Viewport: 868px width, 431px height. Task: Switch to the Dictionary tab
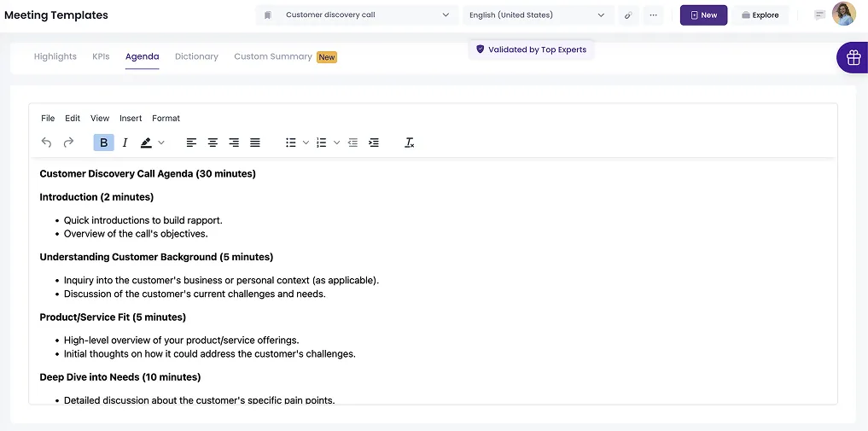[196, 56]
